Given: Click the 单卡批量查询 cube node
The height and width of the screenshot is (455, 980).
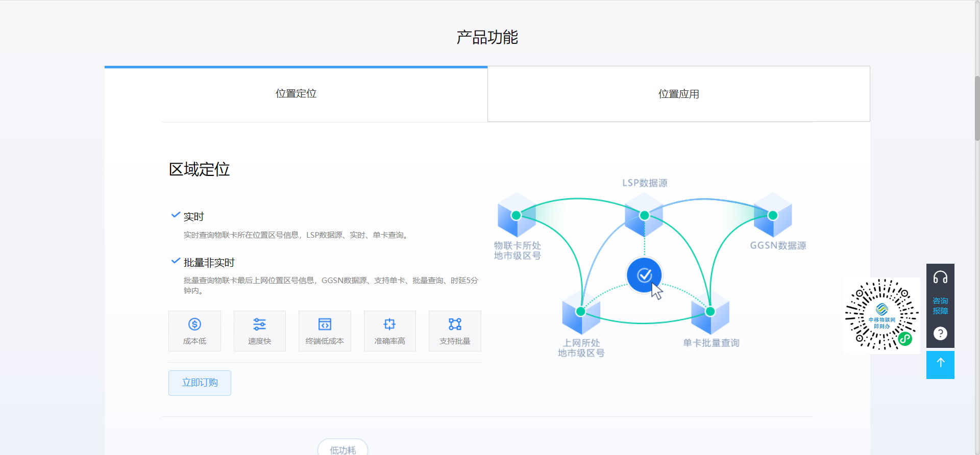Looking at the screenshot, I should pyautogui.click(x=710, y=311).
